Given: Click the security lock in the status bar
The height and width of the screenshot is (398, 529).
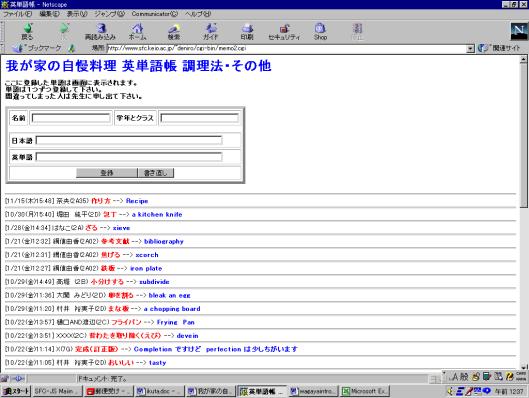Looking at the screenshot, I should (5, 378).
